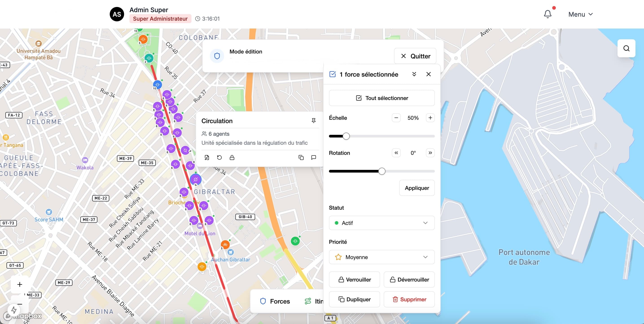Click the Échelle slider handle

click(346, 136)
